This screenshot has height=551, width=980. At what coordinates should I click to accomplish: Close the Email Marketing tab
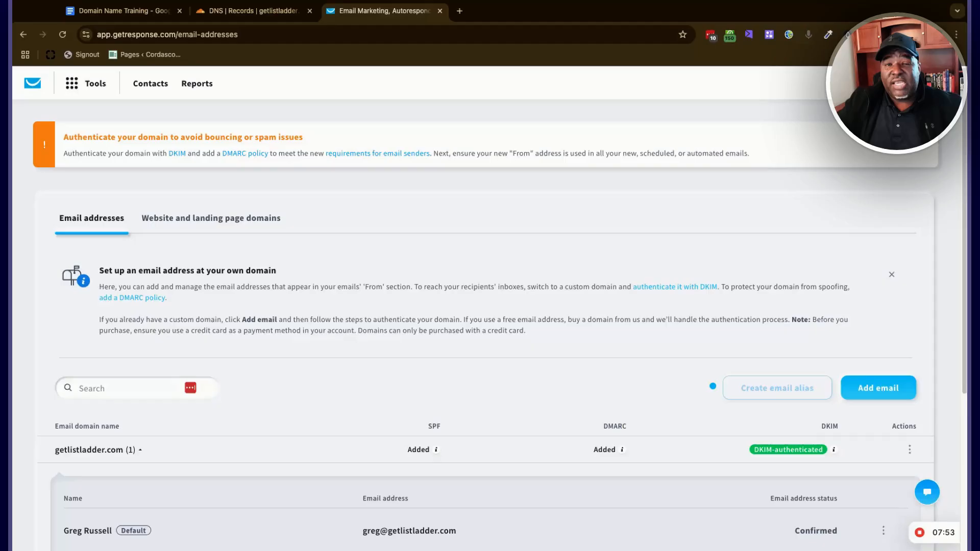click(x=440, y=11)
